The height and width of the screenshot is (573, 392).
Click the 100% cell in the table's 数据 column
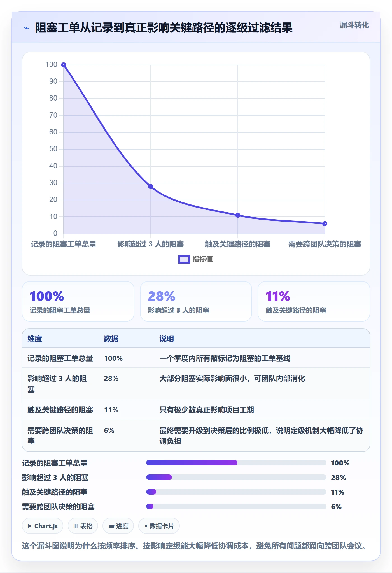click(x=113, y=358)
